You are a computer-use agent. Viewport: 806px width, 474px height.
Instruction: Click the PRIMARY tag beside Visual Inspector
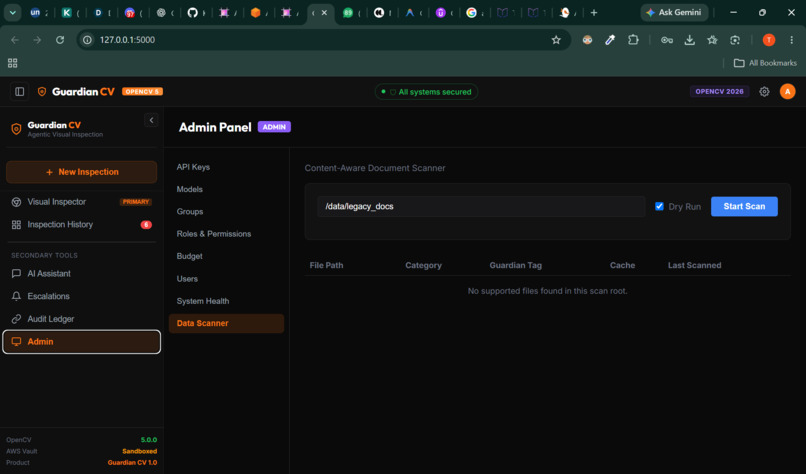pyautogui.click(x=136, y=202)
